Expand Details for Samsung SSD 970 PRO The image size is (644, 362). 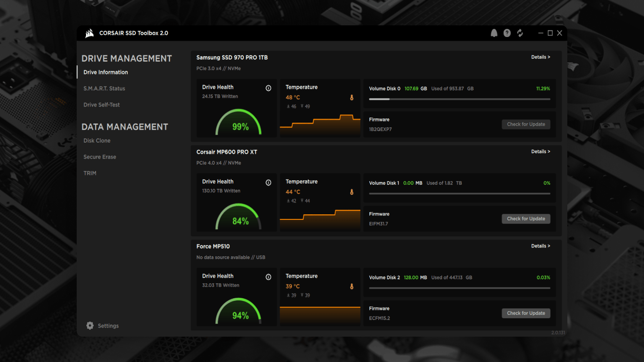coord(541,57)
